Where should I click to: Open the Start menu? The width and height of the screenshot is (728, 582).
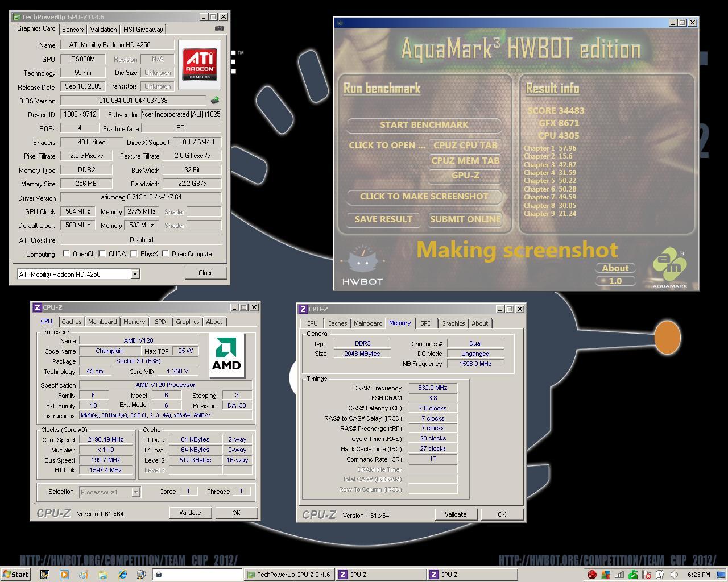click(15, 575)
